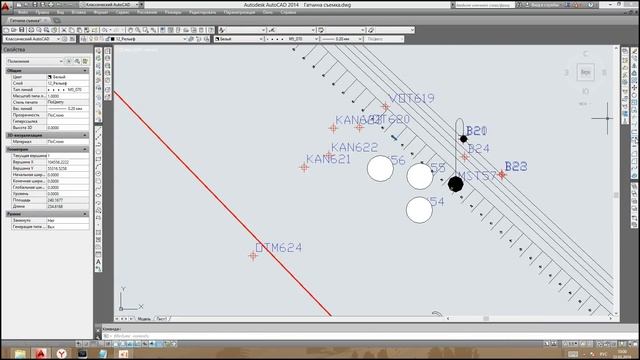Click the Plot printer icon
Image resolution: width=640 pixels, height=360 pixels.
click(31, 30)
